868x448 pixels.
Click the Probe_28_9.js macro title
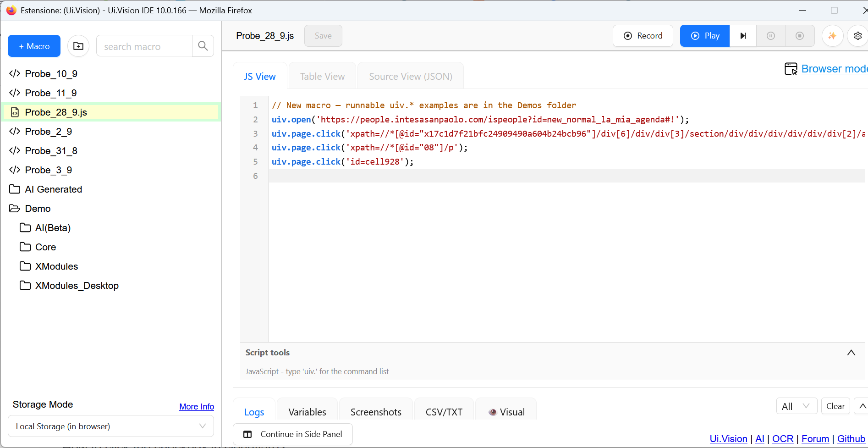tap(265, 36)
